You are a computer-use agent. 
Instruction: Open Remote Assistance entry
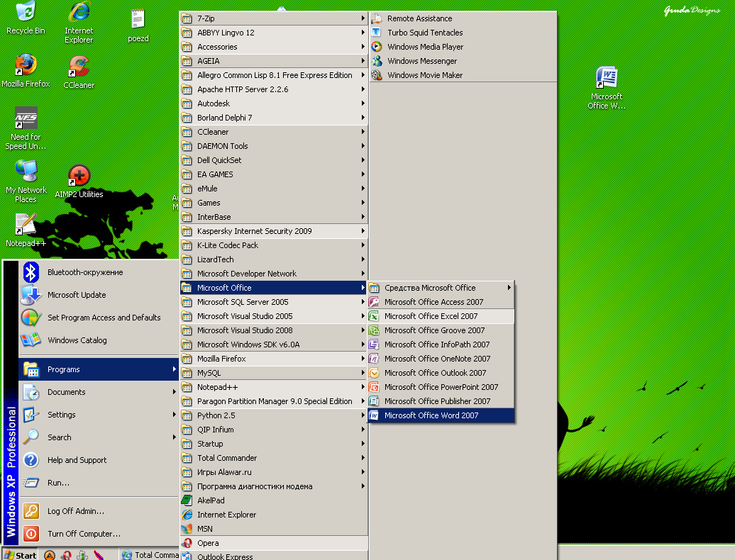(x=463, y=18)
